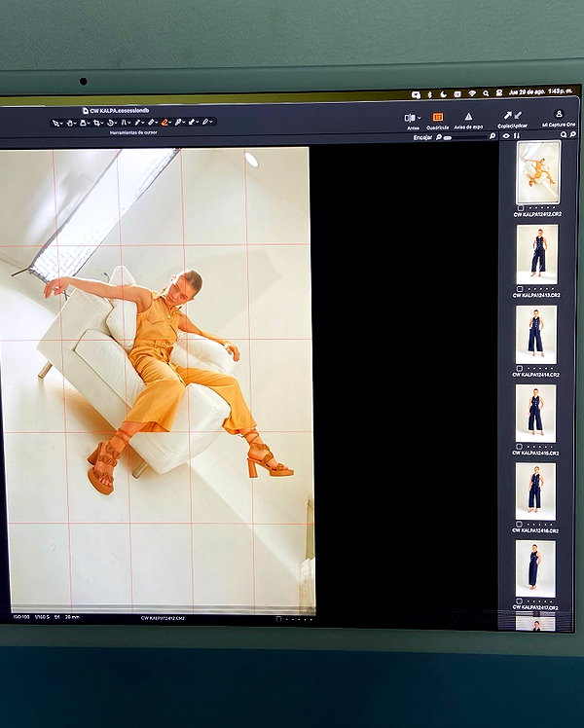Select the Spot Removal cursor tool
The height and width of the screenshot is (728, 584).
click(137, 123)
